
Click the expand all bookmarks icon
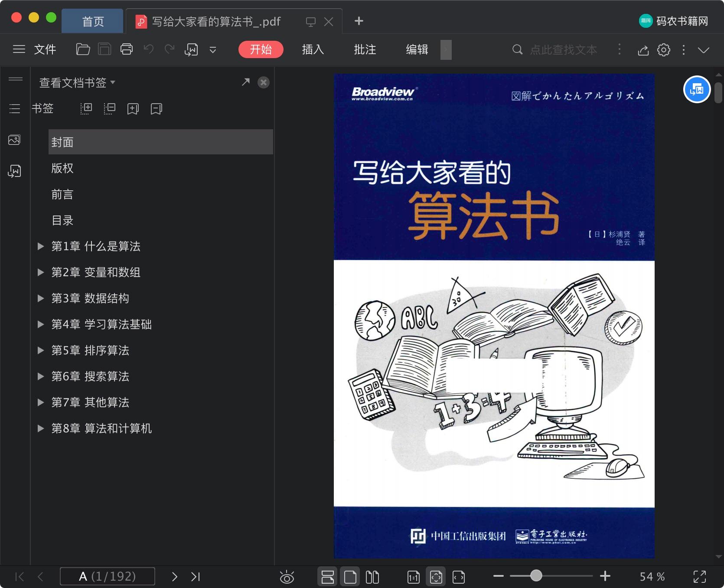pyautogui.click(x=86, y=108)
